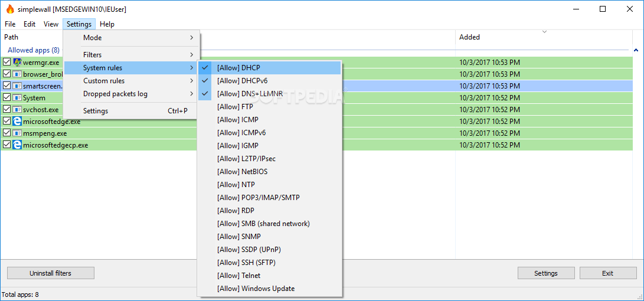The width and height of the screenshot is (644, 301).
Task: Open the View menu
Action: [51, 24]
